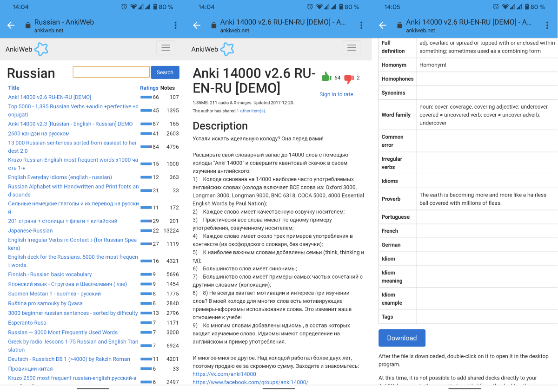Image resolution: width=558 pixels, height=392 pixels.
Task: Open English Everyday Idioms deck link
Action: coord(60,177)
